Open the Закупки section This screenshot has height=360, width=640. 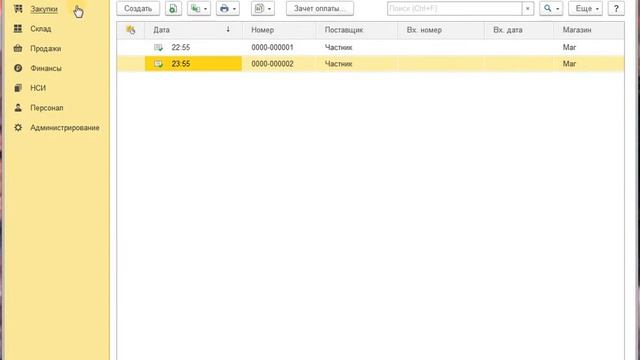point(44,9)
